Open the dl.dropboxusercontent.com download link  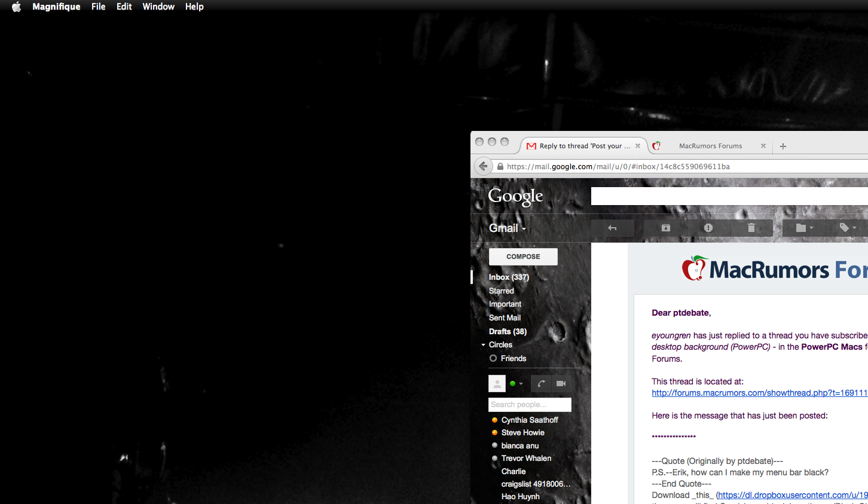793,496
